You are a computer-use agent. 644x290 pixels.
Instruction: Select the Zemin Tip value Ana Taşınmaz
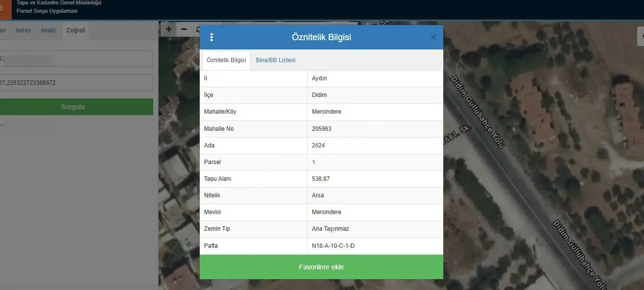[x=330, y=229]
